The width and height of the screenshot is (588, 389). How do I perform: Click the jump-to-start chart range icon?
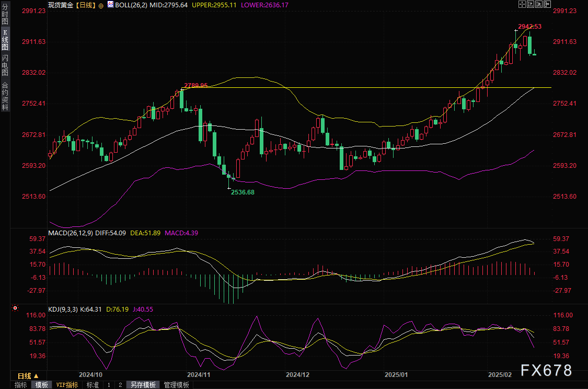point(531,4)
